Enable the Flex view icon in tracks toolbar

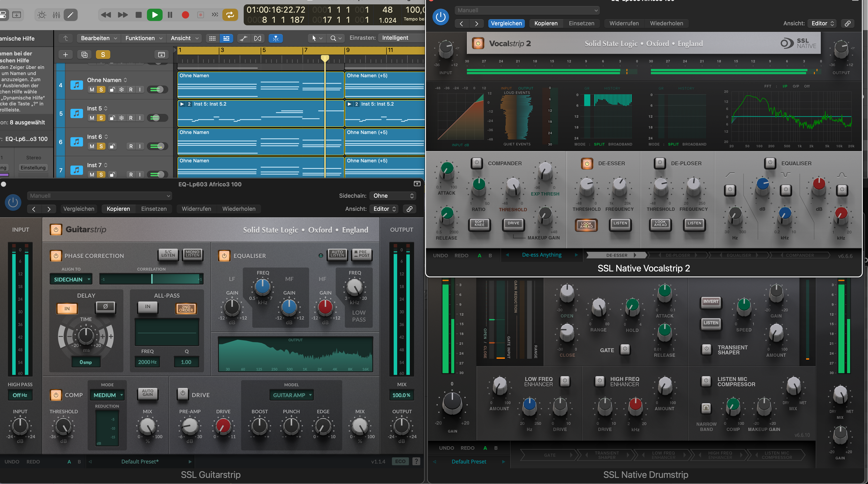pos(257,38)
